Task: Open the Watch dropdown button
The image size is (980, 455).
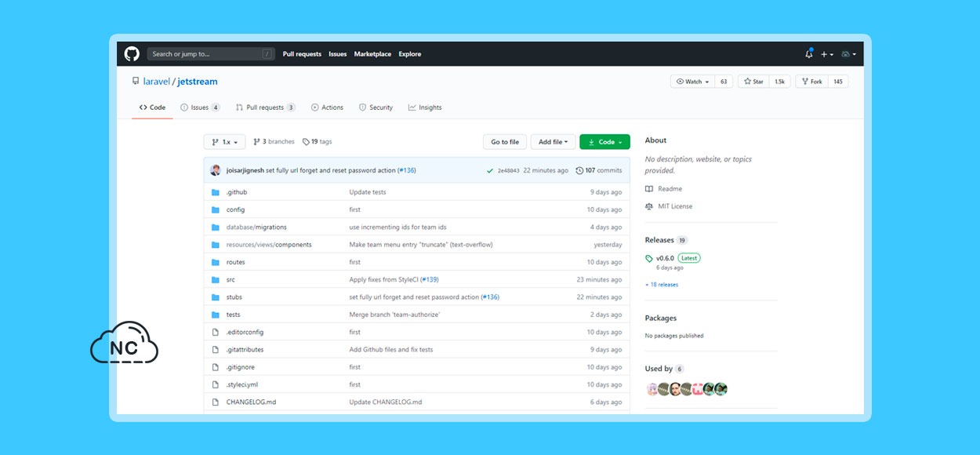Action: click(692, 82)
